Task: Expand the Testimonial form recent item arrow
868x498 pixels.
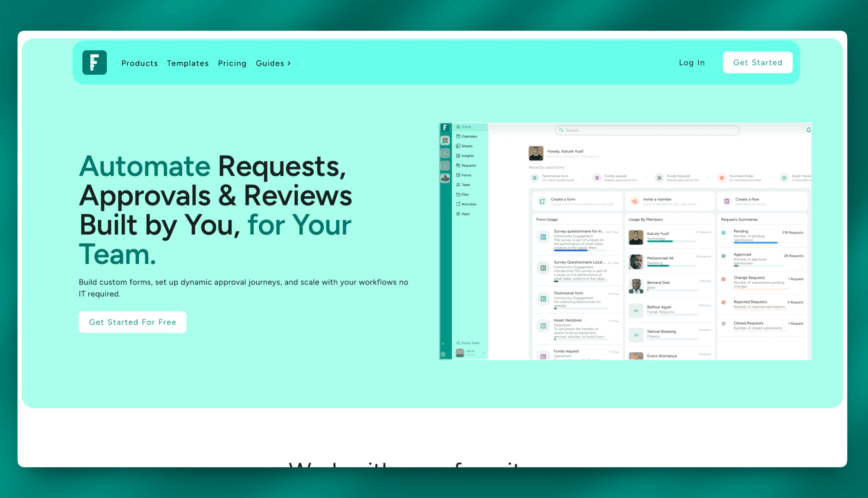Action: point(583,178)
